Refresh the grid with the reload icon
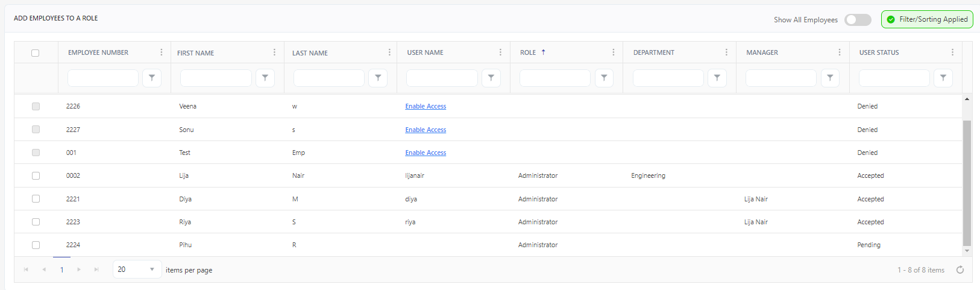Image resolution: width=980 pixels, height=290 pixels. tap(960, 270)
